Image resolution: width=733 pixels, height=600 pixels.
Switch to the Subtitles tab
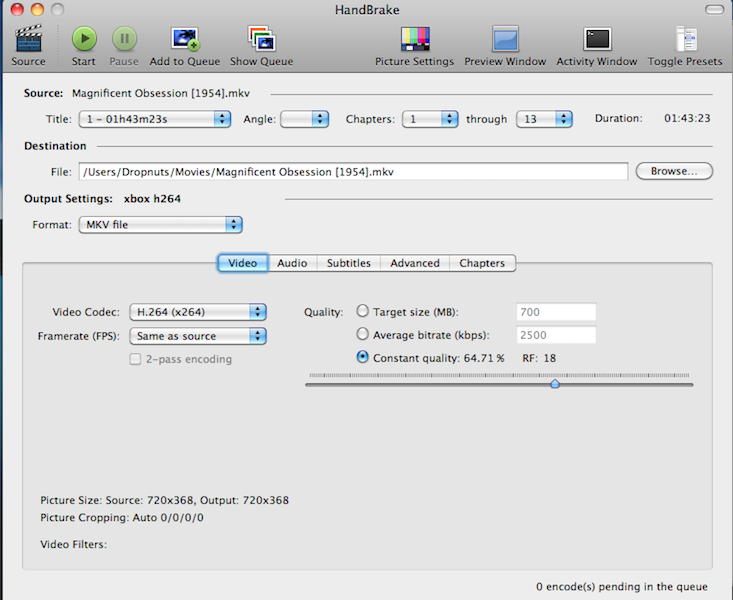pos(349,263)
